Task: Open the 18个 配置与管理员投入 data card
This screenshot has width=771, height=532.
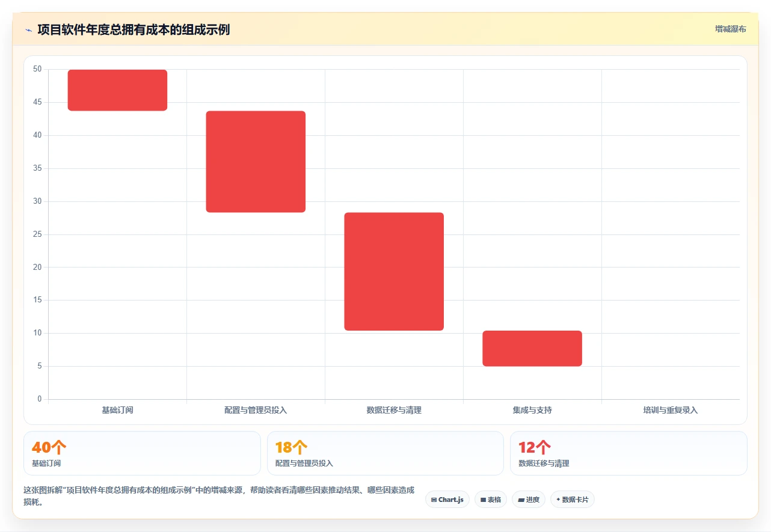Action: (385, 453)
